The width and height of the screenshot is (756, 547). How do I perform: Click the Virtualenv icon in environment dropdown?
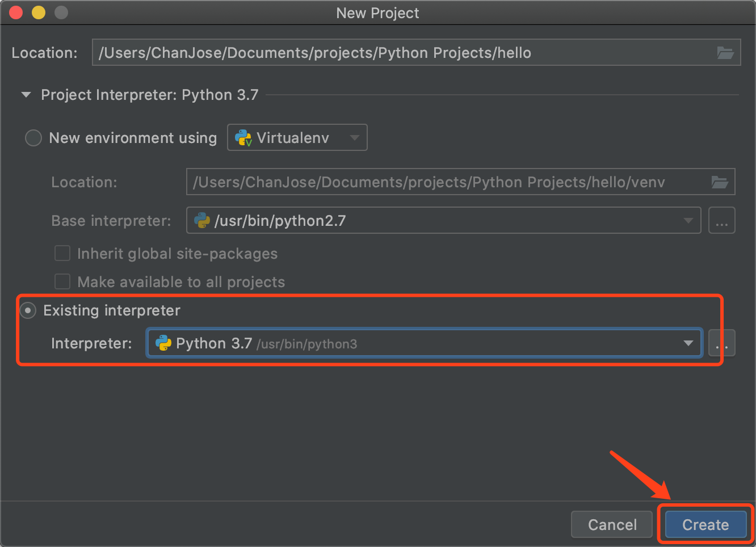(243, 138)
